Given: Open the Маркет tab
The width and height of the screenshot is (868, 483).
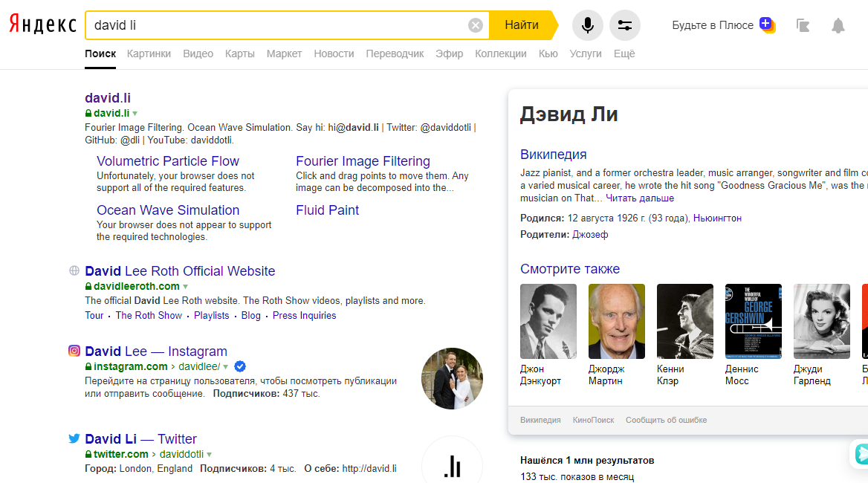Looking at the screenshot, I should tap(284, 54).
